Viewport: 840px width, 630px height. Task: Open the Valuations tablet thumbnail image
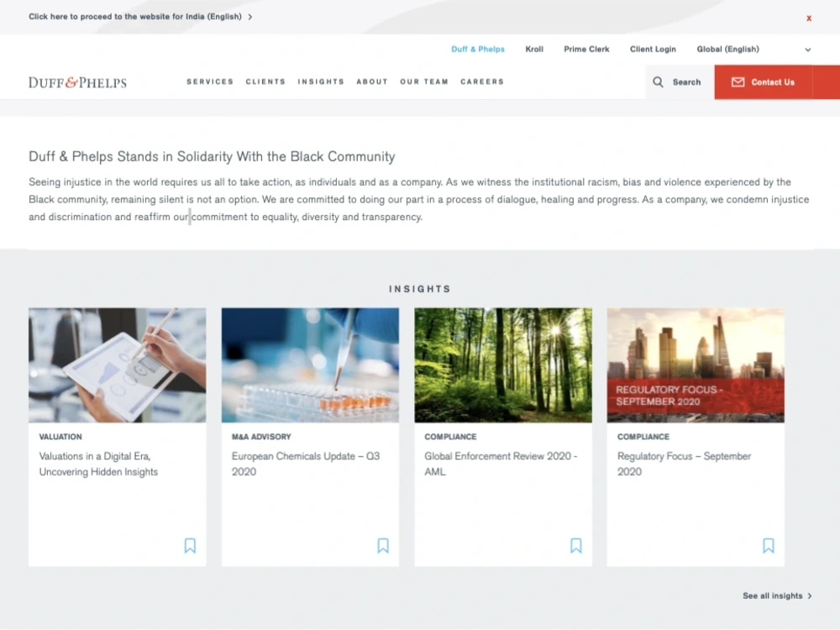pyautogui.click(x=118, y=365)
